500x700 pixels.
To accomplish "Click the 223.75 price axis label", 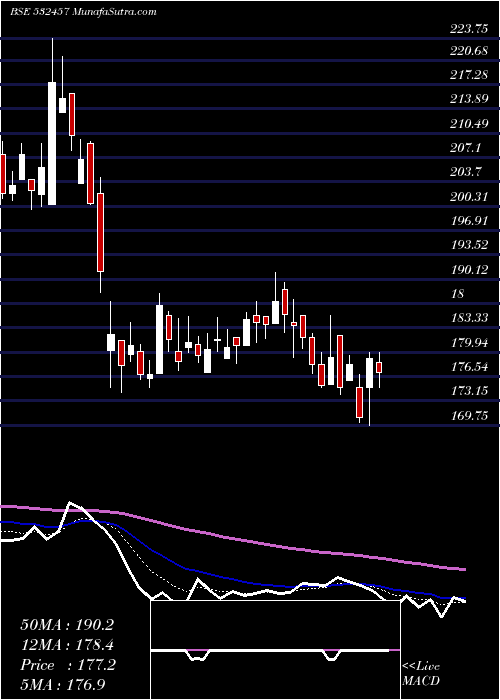I will pos(468,29).
